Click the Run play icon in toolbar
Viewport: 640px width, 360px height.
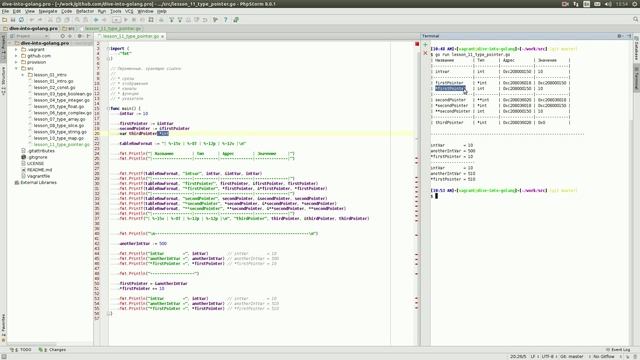tap(126, 20)
